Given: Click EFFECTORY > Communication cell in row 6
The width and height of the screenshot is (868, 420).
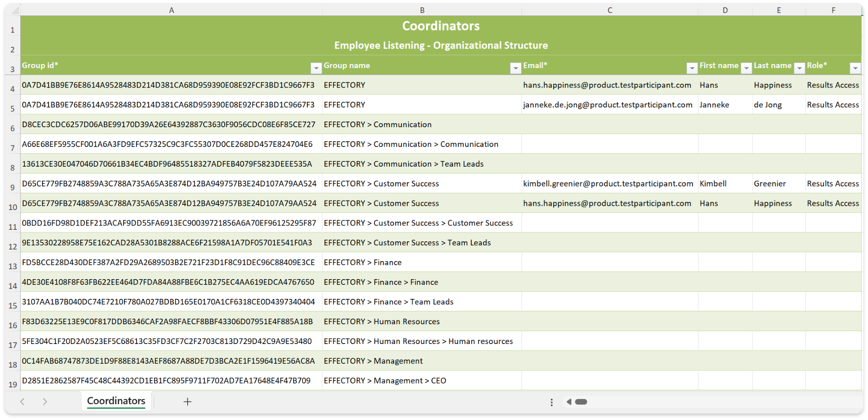Looking at the screenshot, I should click(x=422, y=125).
